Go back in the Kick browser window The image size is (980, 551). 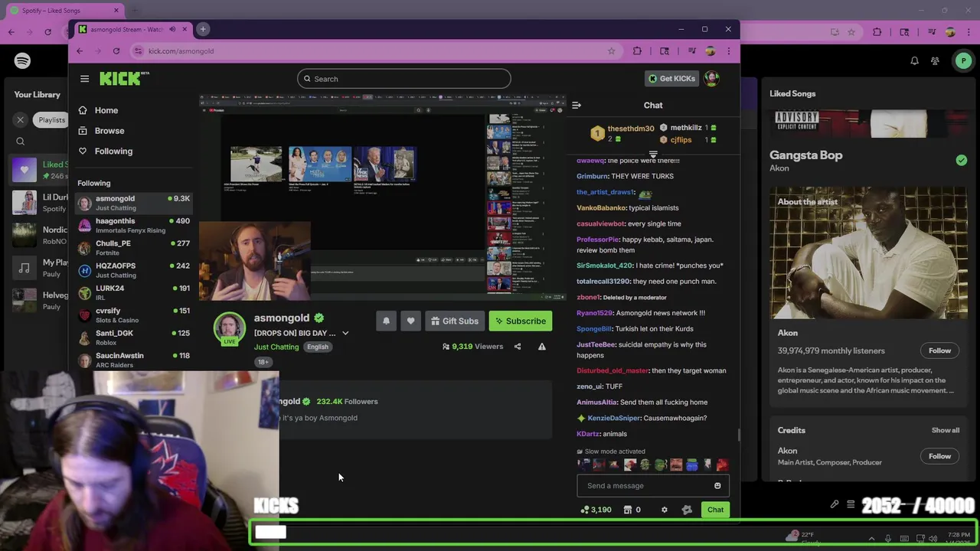click(x=80, y=51)
